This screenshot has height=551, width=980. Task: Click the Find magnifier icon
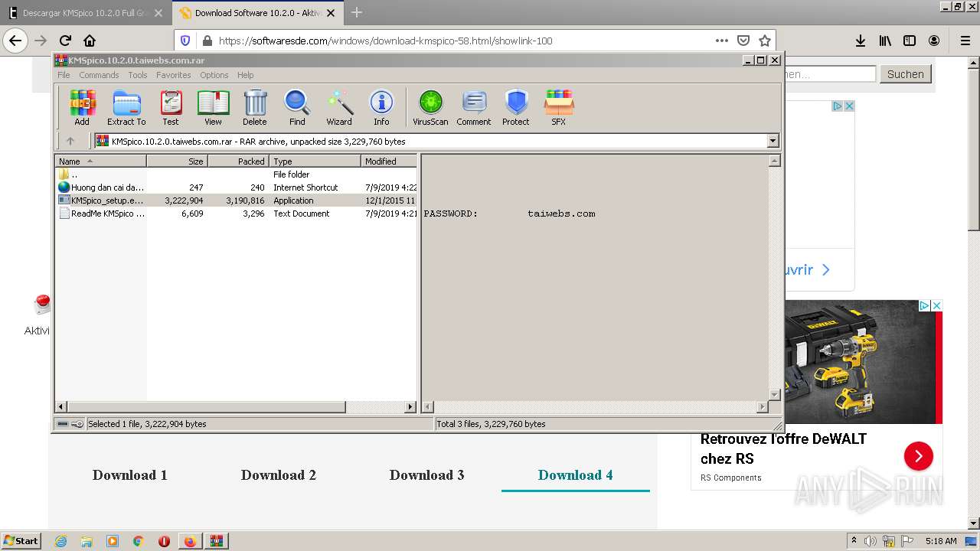(x=297, y=107)
